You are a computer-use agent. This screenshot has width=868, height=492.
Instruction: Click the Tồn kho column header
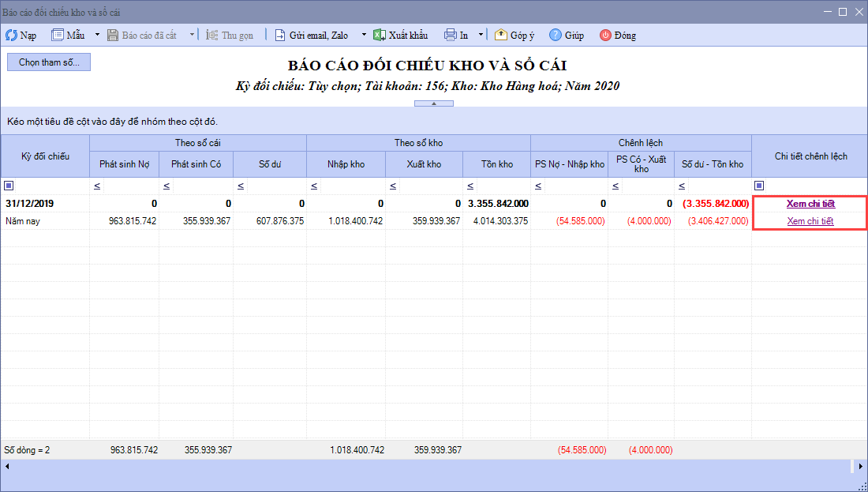497,164
